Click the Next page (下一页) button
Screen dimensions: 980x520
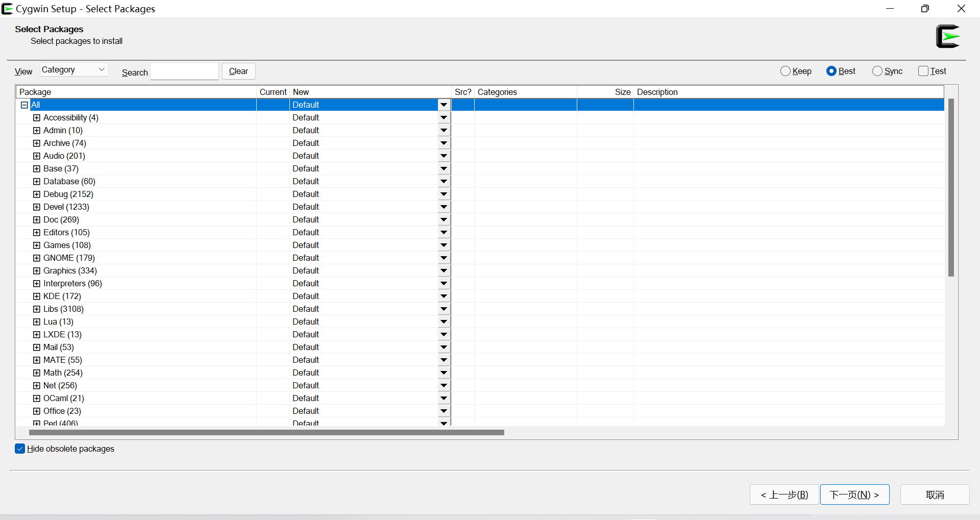[x=854, y=494]
